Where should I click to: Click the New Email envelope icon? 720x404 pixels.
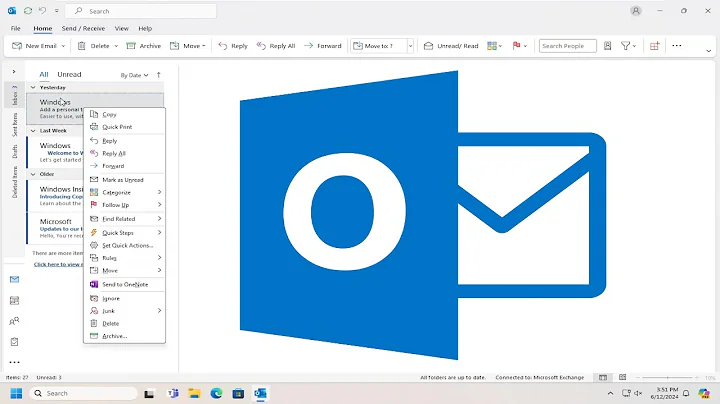click(17, 46)
